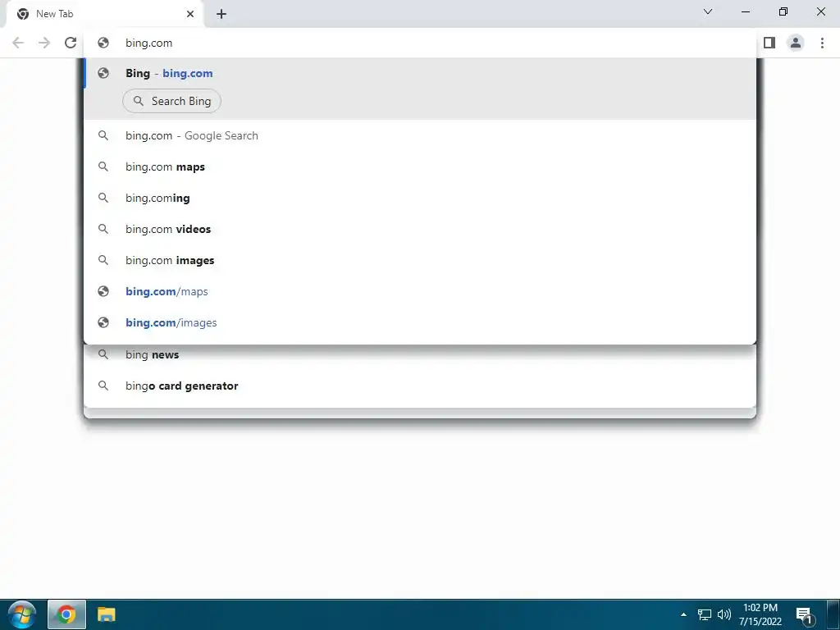
Task: Click search icon beside bing.coming
Action: tap(103, 198)
